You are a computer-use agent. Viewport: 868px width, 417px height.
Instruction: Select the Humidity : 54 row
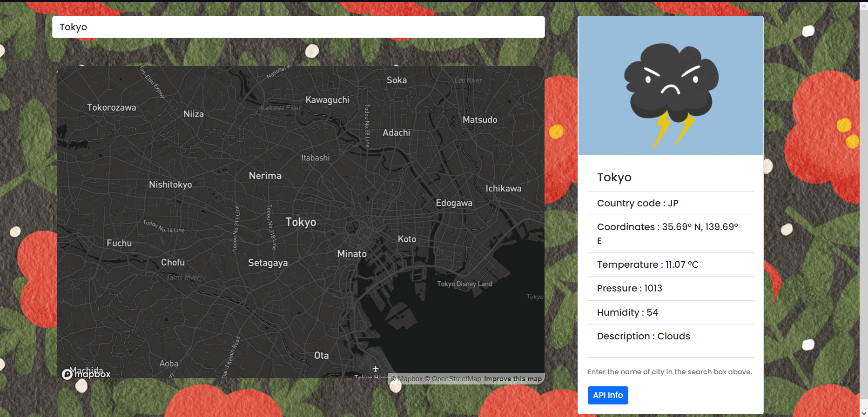point(671,312)
